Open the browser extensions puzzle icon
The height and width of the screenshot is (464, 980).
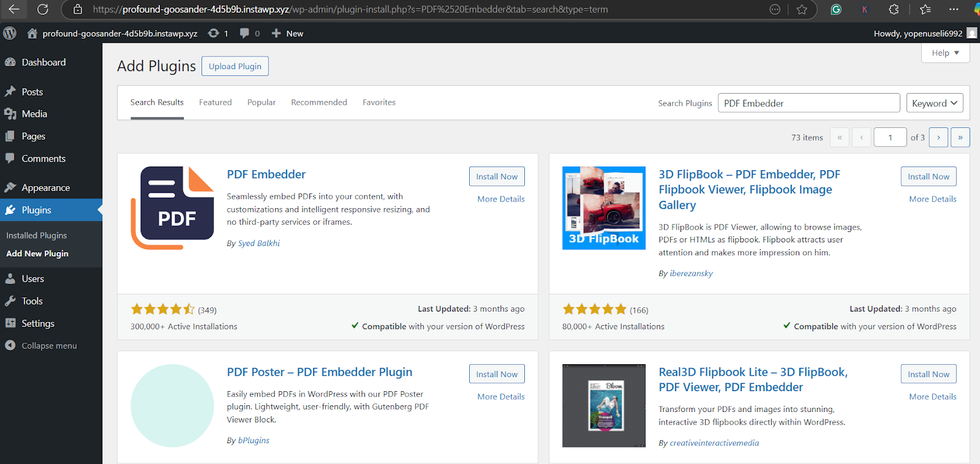(x=894, y=9)
